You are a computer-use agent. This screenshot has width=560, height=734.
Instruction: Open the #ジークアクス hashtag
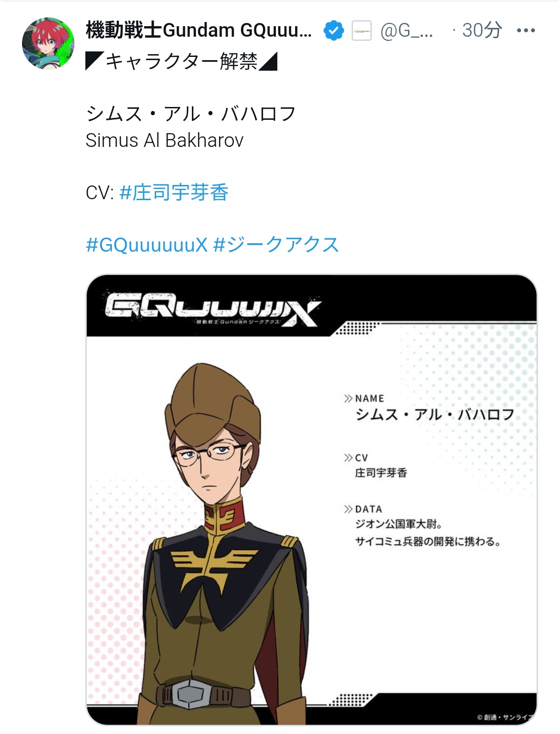pyautogui.click(x=276, y=245)
